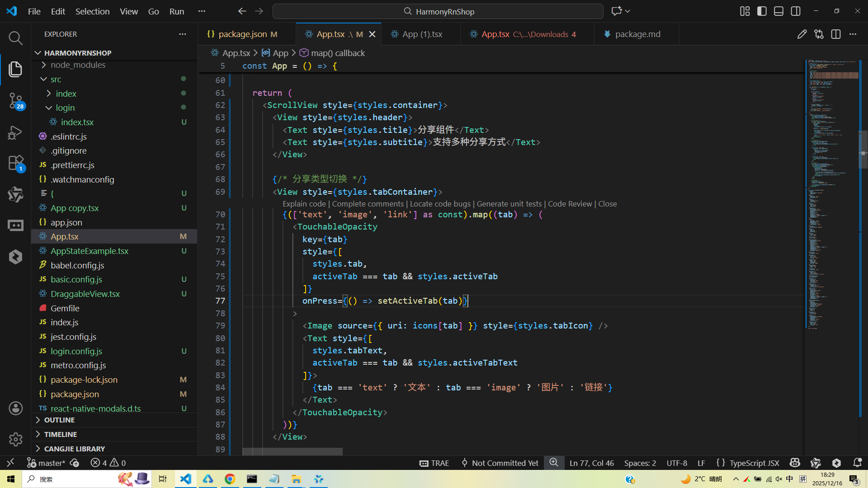This screenshot has width=868, height=488.
Task: Click the HarmonyRnShop command center search
Action: [x=438, y=11]
